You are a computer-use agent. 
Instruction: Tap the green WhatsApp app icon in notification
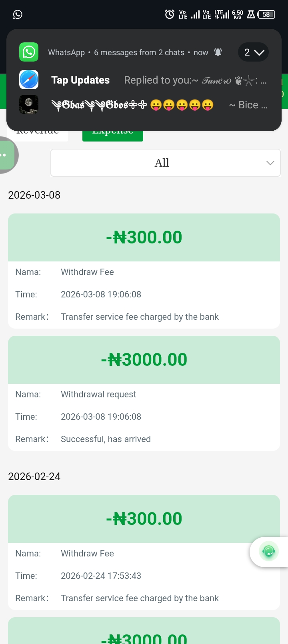[x=29, y=52]
